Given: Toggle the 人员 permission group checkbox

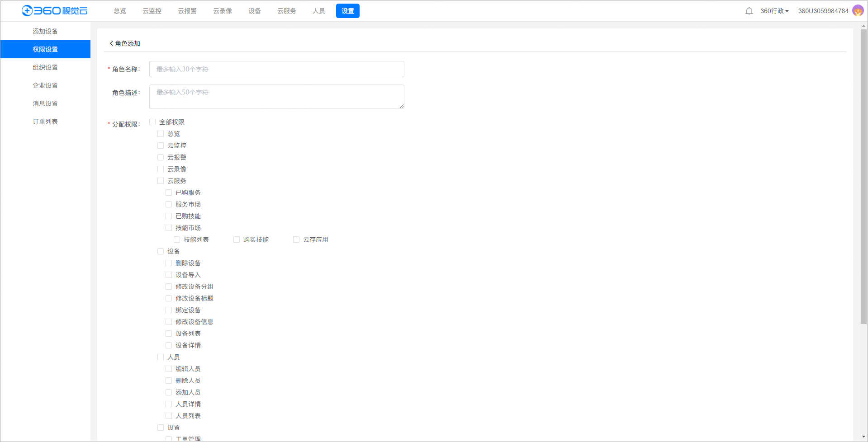Looking at the screenshot, I should 161,357.
